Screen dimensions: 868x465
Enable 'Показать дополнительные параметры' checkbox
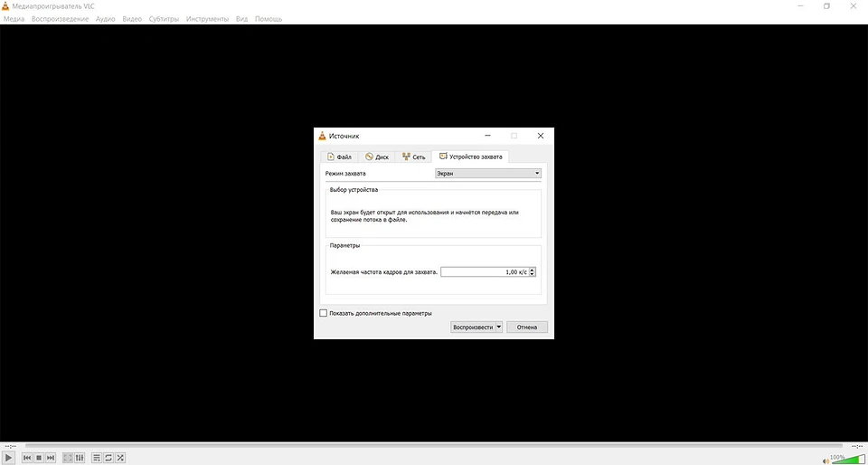point(324,313)
